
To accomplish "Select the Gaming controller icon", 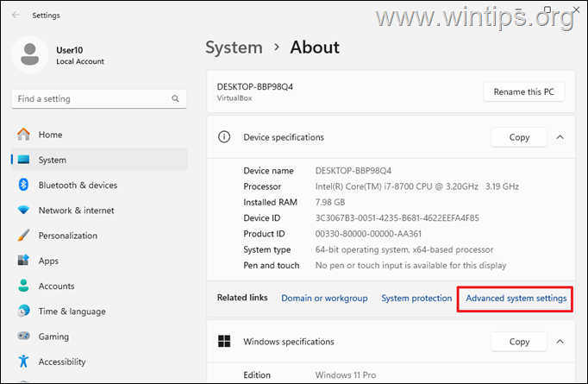I will 23,336.
